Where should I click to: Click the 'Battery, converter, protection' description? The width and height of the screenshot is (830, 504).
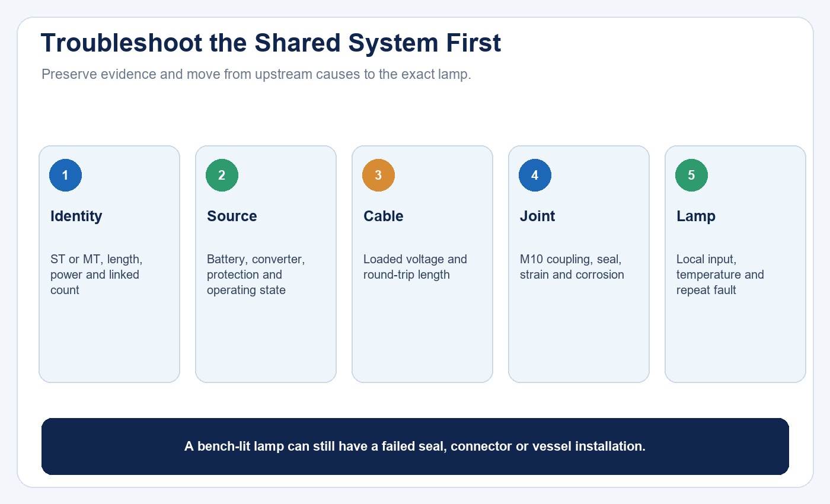(256, 275)
